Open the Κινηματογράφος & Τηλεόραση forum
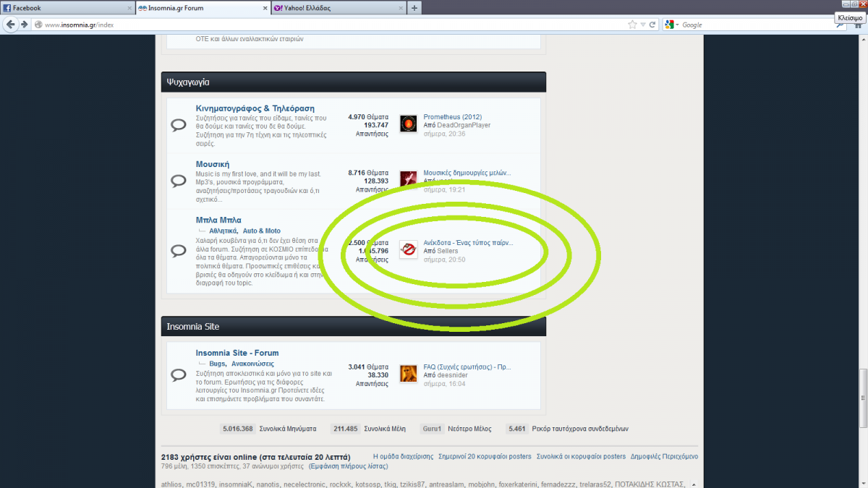The height and width of the screenshot is (488, 868). pyautogui.click(x=255, y=108)
